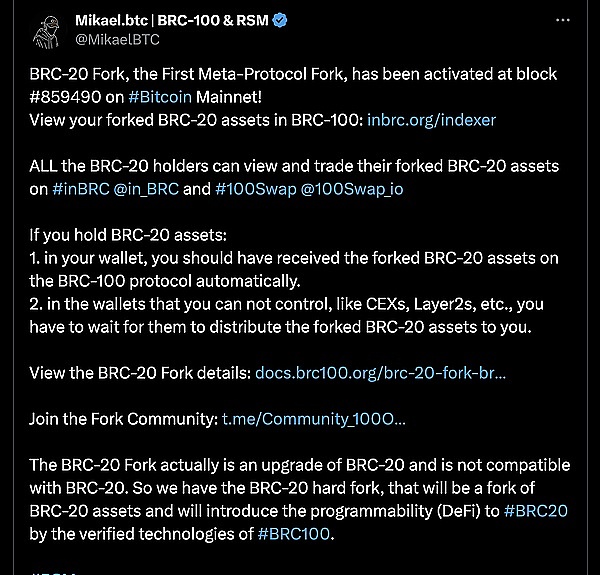Open the #inBRC hashtag
The height and width of the screenshot is (575, 600).
tap(87, 186)
